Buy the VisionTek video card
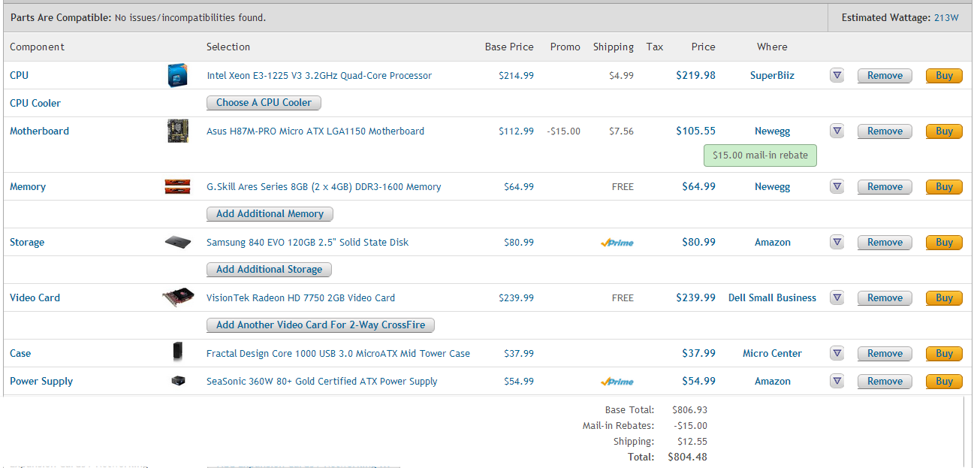 click(x=944, y=297)
